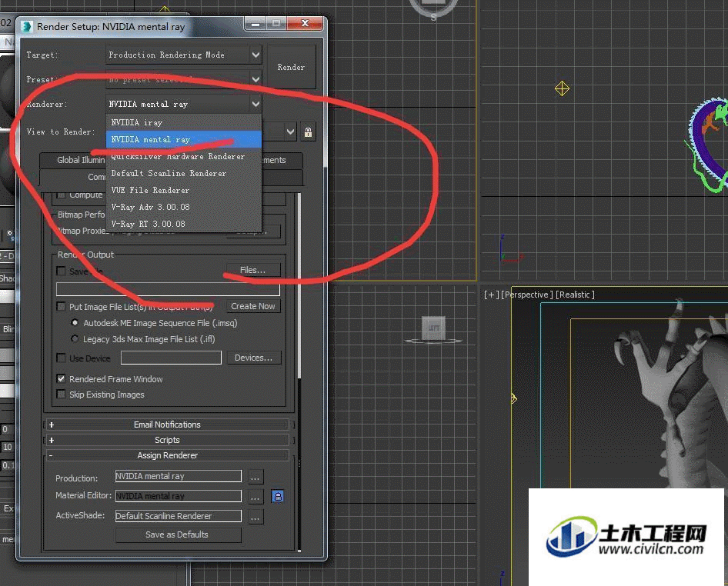Collapse the Assign Renderer rollout
Screen dimensions: 728x586
point(167,455)
